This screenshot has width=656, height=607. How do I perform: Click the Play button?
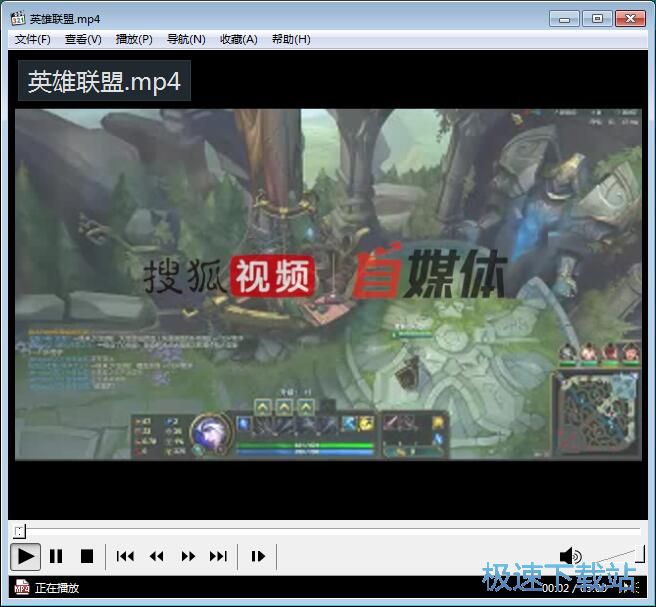pos(25,556)
